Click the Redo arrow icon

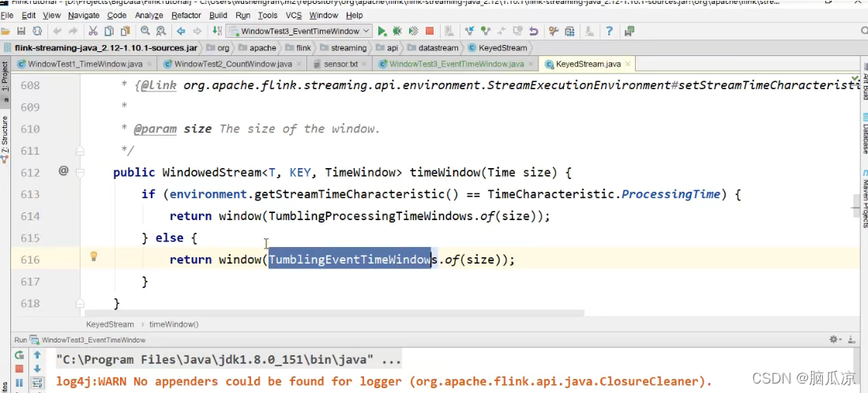(73, 32)
